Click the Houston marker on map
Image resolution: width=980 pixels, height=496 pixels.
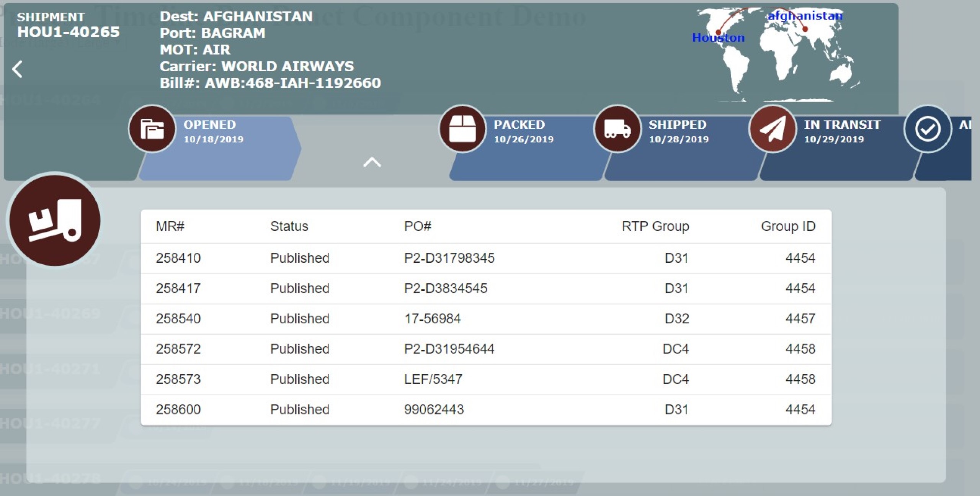pos(718,33)
